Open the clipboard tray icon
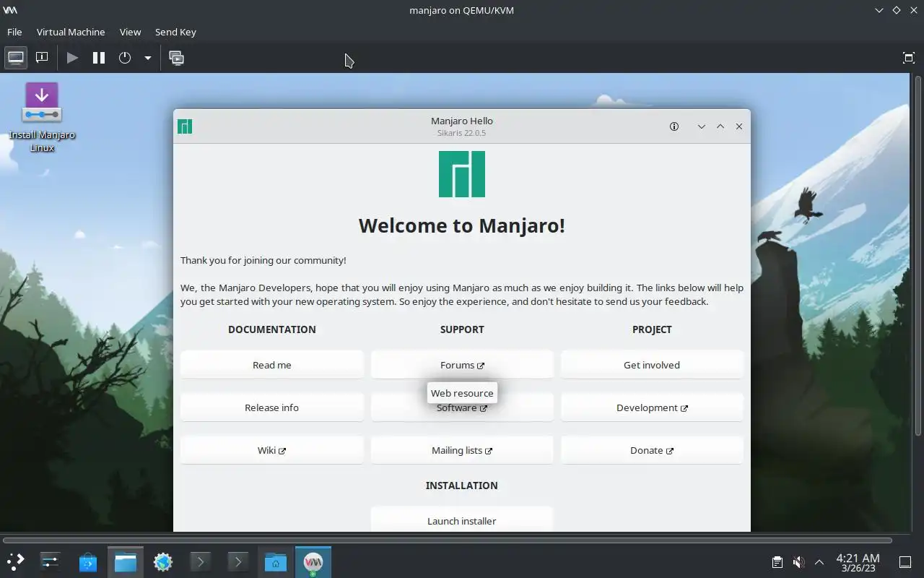This screenshot has width=924, height=578. pos(777,561)
